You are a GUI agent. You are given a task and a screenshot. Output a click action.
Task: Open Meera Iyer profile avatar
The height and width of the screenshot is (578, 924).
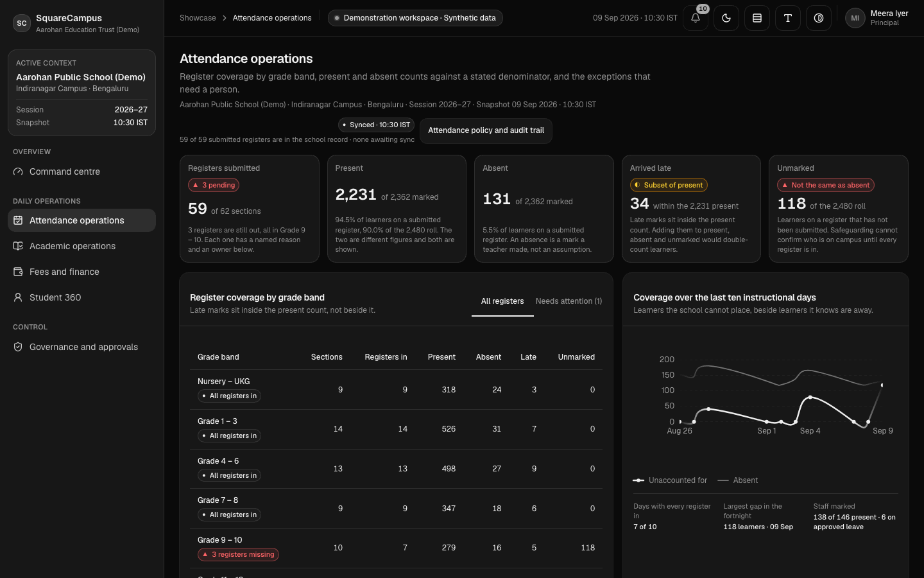coord(855,18)
